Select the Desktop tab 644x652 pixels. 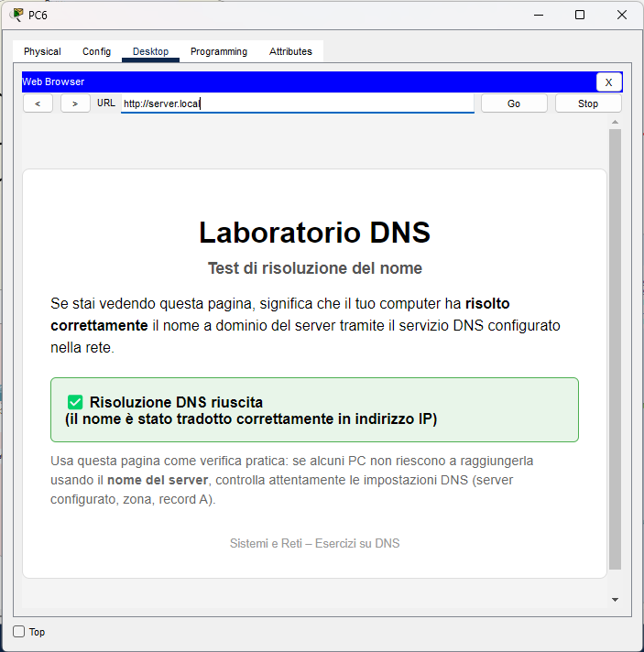pos(150,51)
